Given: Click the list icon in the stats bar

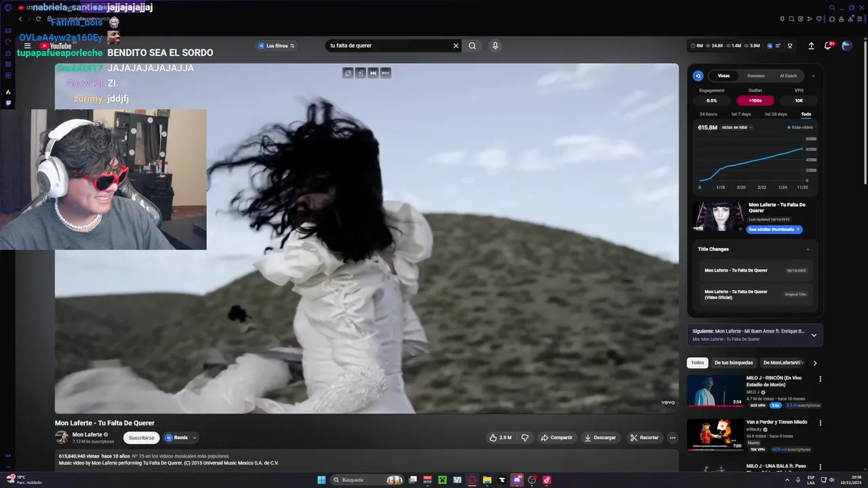Looking at the screenshot, I should pos(778,46).
